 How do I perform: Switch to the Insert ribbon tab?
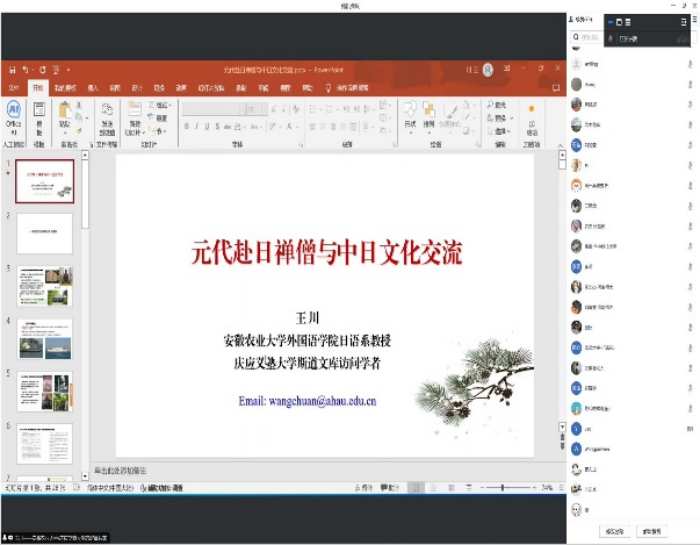(x=92, y=88)
